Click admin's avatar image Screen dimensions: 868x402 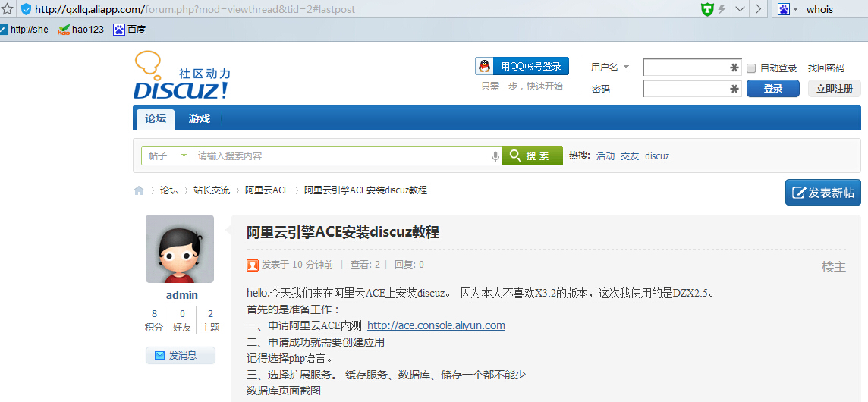point(180,249)
